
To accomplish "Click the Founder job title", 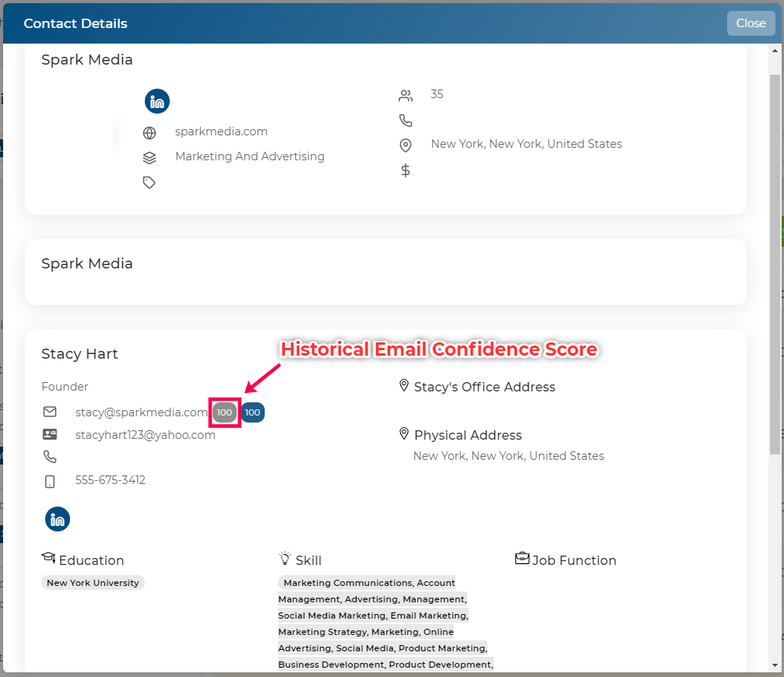I will click(x=65, y=387).
